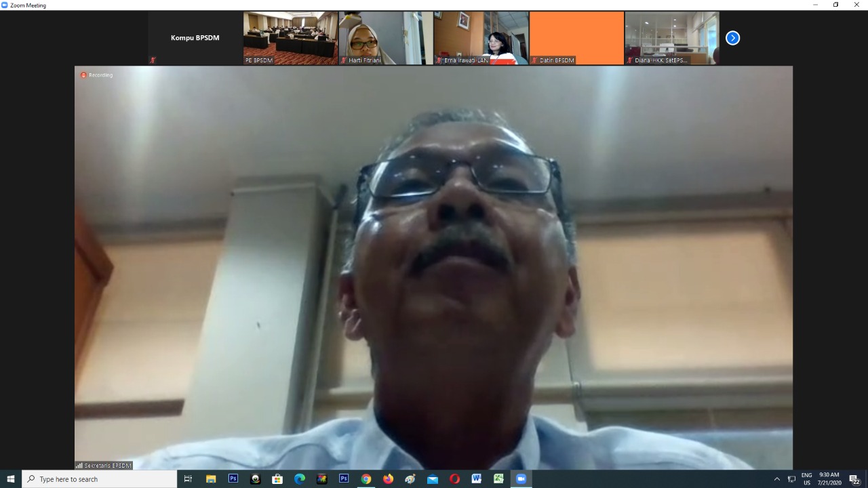
Task: Select the PE BPSDM video thumbnail
Action: click(290, 38)
